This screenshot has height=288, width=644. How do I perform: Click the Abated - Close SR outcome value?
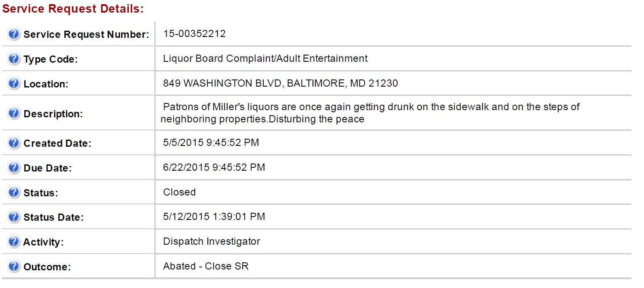tap(206, 266)
